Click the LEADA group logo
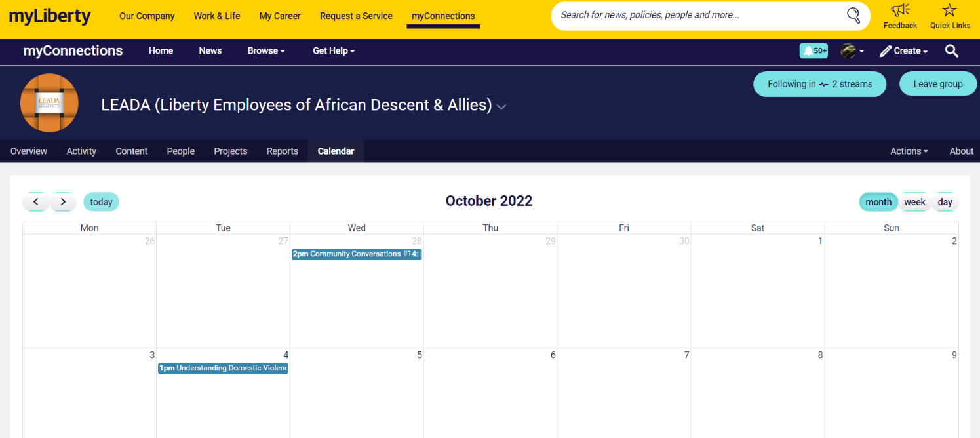This screenshot has width=980, height=438. tap(50, 103)
